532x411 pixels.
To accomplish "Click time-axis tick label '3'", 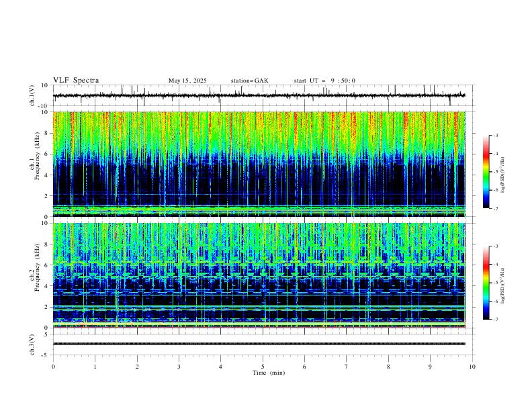I will 179,367.
